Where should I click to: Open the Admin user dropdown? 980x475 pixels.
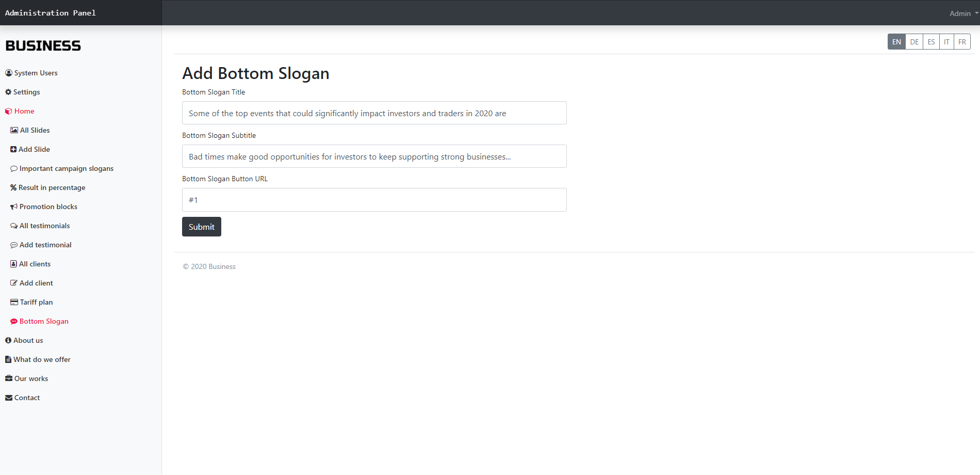coord(963,13)
